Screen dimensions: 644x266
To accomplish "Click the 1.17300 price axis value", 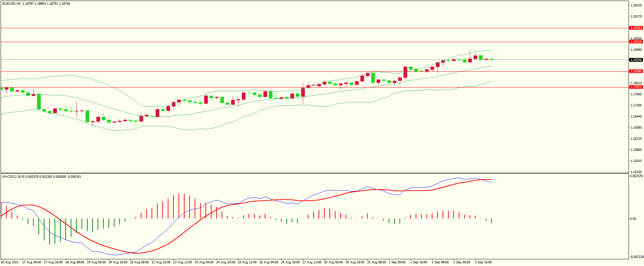I will (636, 105).
